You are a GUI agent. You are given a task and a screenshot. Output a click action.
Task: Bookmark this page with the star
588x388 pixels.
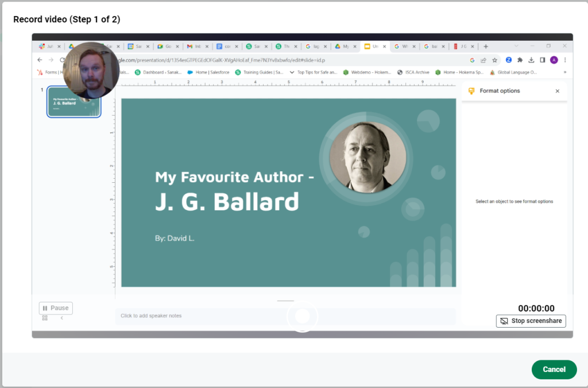coord(494,60)
